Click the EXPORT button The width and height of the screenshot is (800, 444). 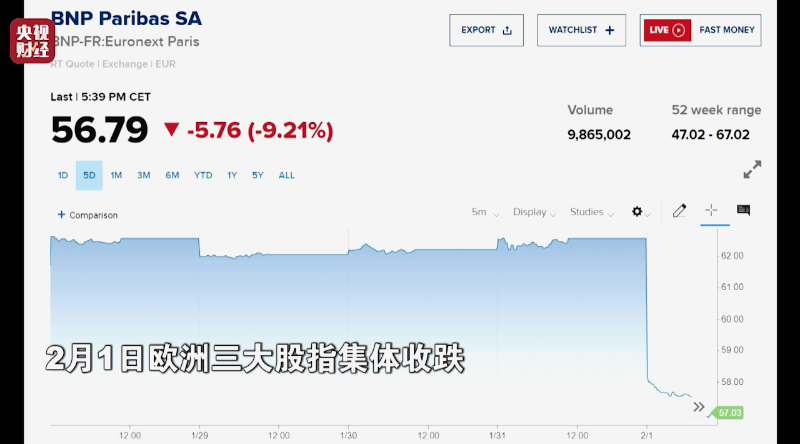point(486,30)
